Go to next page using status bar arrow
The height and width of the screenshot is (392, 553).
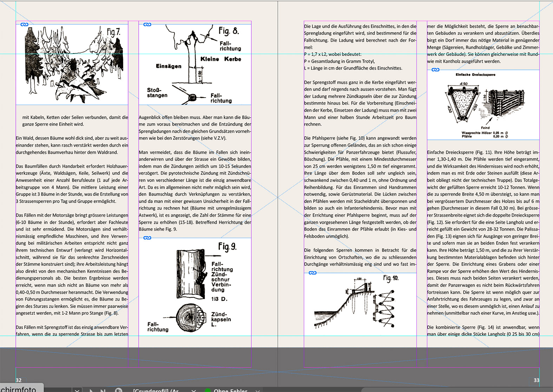(91, 390)
